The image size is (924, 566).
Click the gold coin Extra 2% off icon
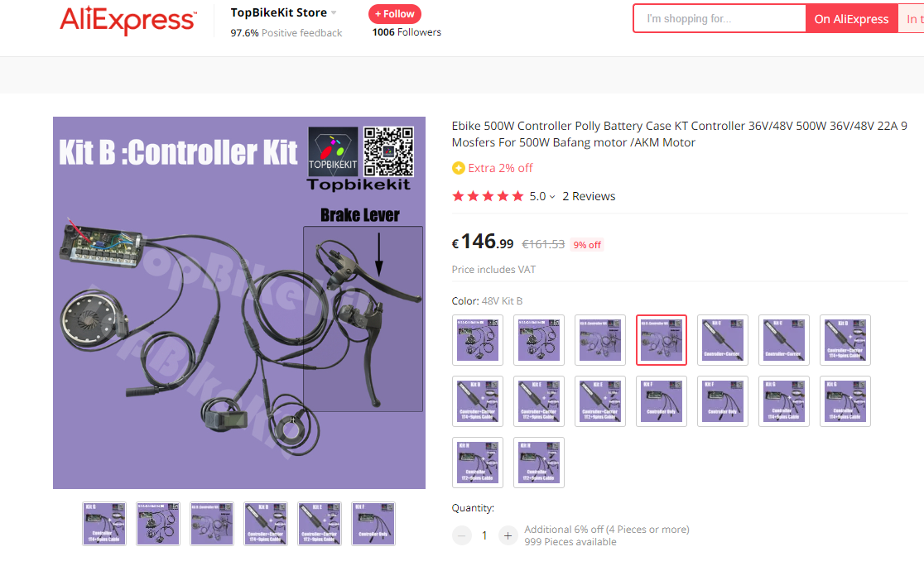click(459, 168)
